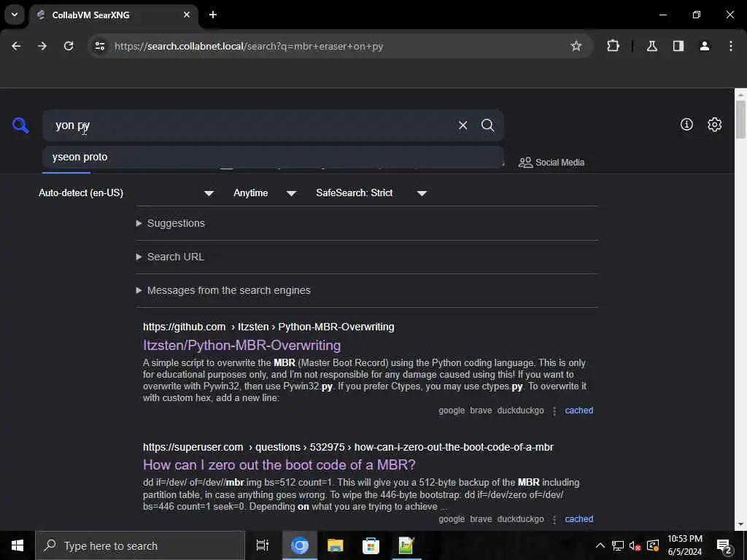
Task: Open the taskbar clock and date
Action: 684,545
